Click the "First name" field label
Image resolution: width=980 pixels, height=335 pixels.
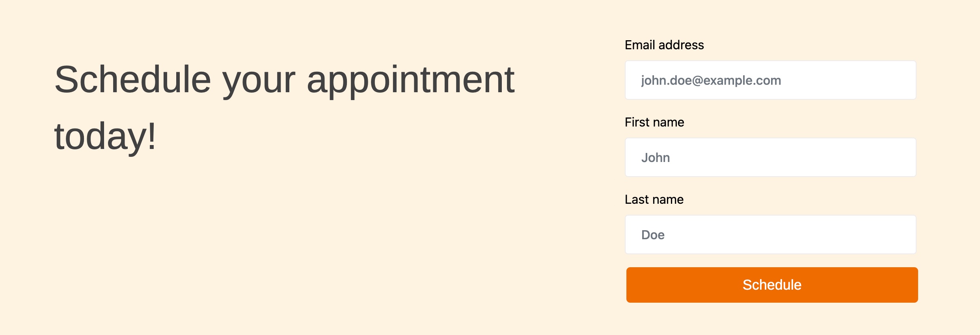click(654, 122)
